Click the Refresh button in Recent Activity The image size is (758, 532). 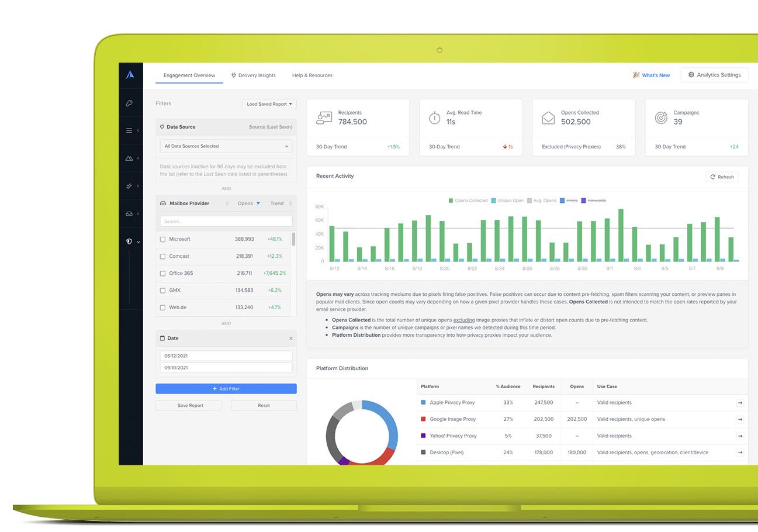pos(722,177)
